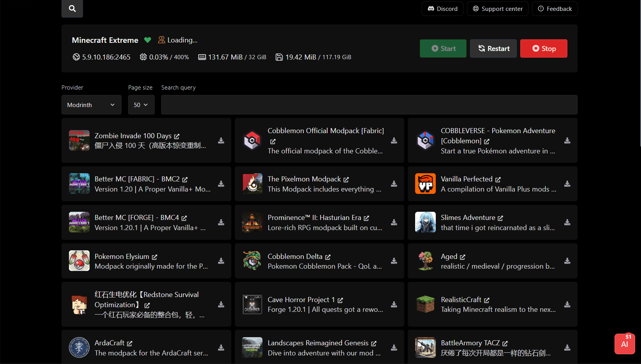
Task: Download RealisticCraft modpack
Action: [x=567, y=304]
